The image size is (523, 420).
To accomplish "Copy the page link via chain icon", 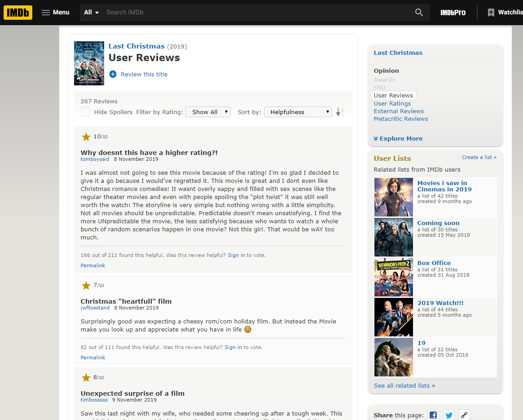I will click(x=464, y=415).
